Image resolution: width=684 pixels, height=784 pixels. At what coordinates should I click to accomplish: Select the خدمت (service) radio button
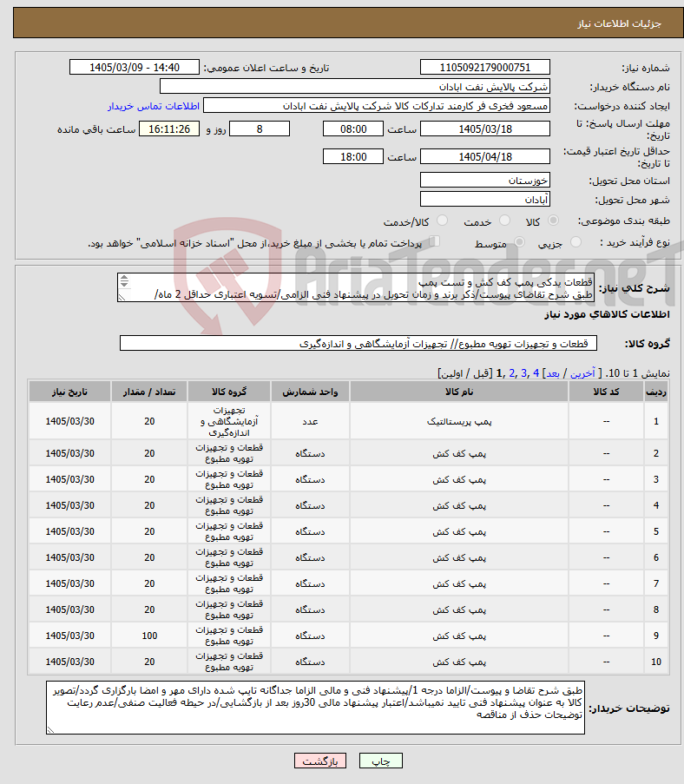coord(505,221)
